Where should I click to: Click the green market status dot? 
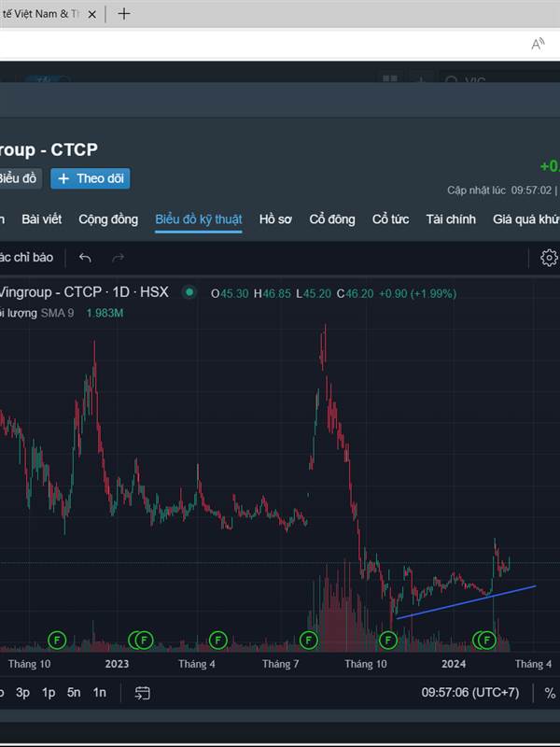coord(189,292)
